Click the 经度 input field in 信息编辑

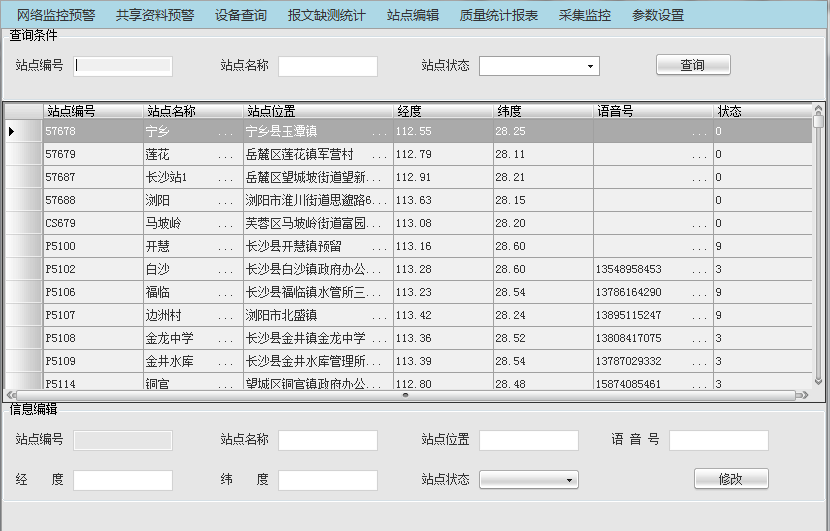click(123, 480)
